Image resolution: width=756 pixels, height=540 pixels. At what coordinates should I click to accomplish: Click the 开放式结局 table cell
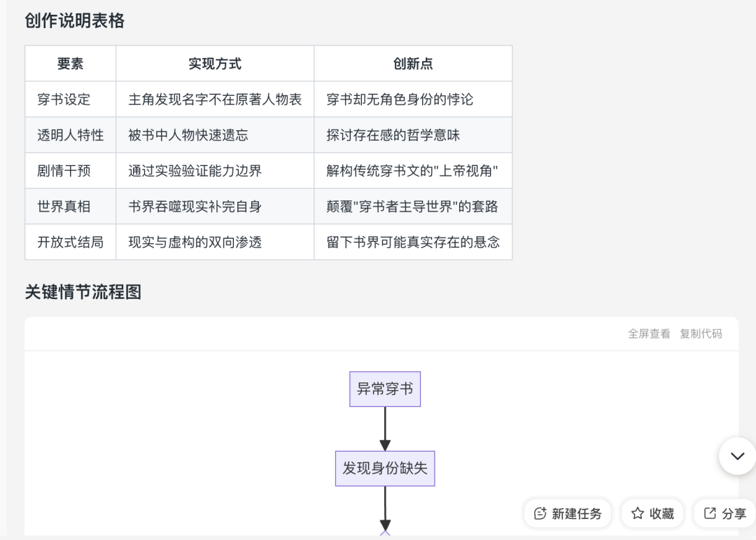click(x=71, y=242)
